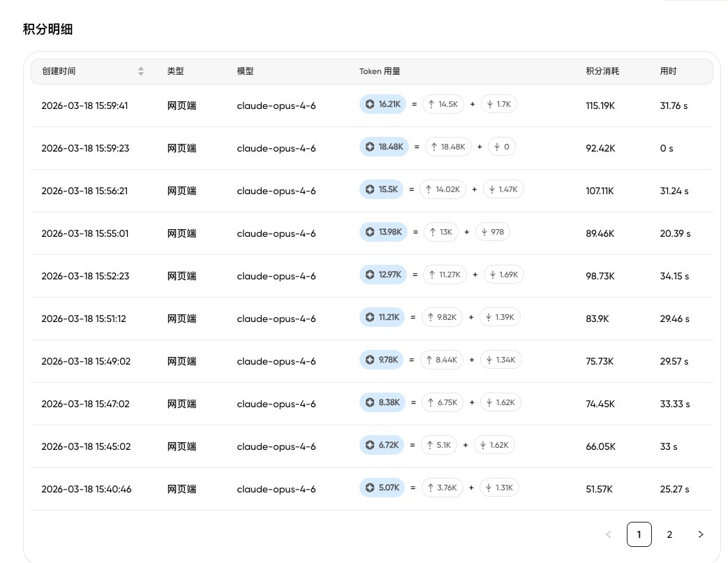Go to page 2 of results
728x563 pixels.
(x=669, y=534)
